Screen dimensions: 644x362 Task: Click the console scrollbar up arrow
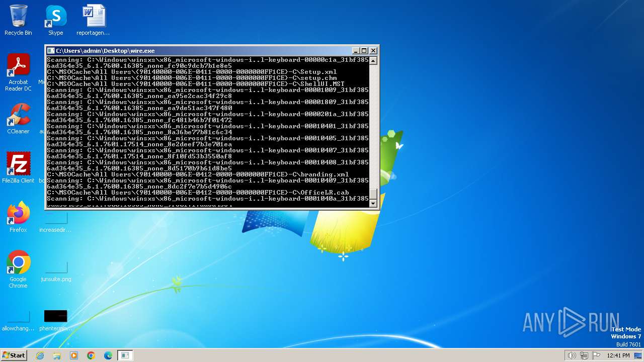(373, 61)
